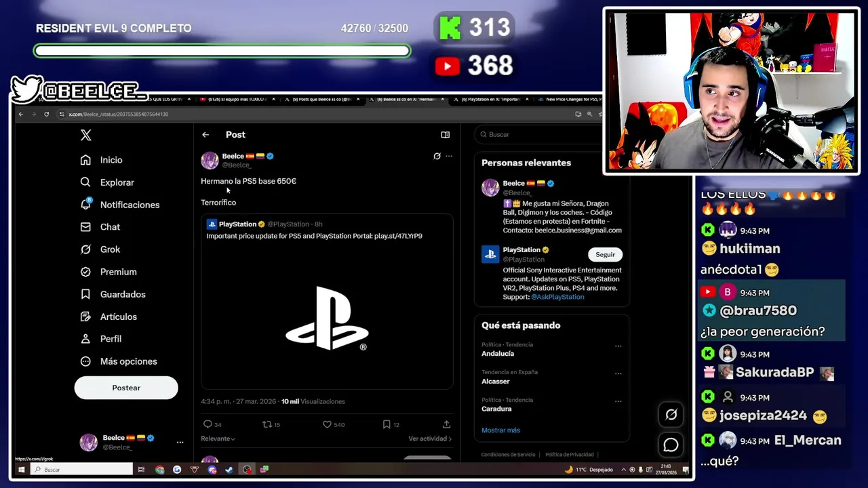Open Ver actividad link

(x=430, y=439)
